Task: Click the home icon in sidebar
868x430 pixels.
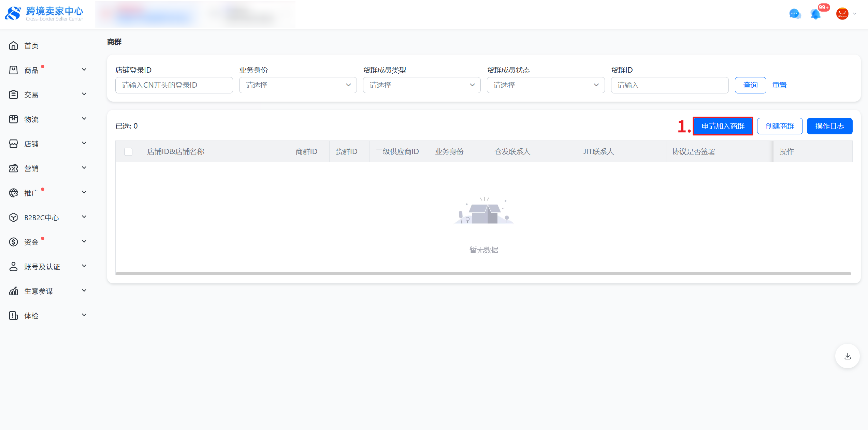Action: coord(13,45)
